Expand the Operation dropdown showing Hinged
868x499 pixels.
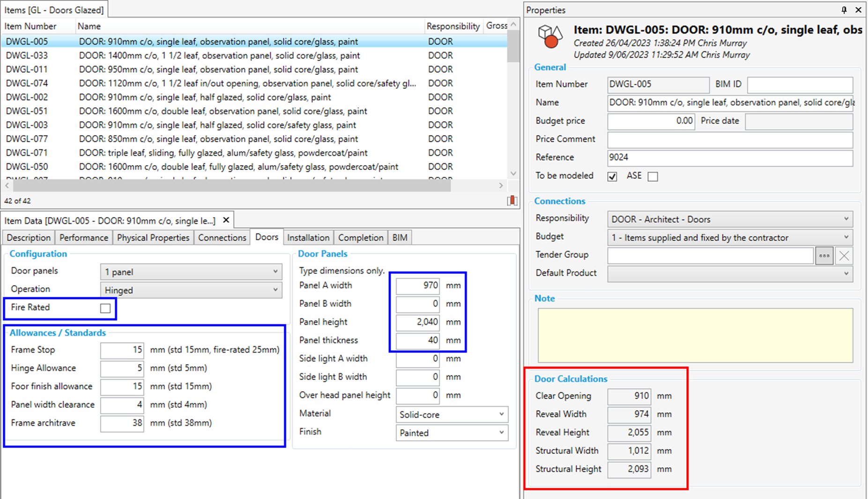[x=191, y=290]
